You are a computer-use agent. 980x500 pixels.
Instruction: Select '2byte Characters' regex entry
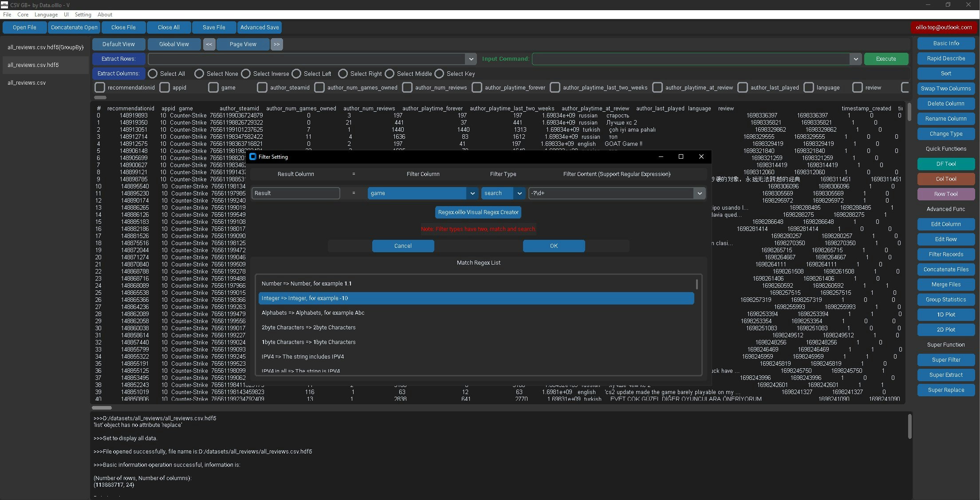click(x=476, y=328)
